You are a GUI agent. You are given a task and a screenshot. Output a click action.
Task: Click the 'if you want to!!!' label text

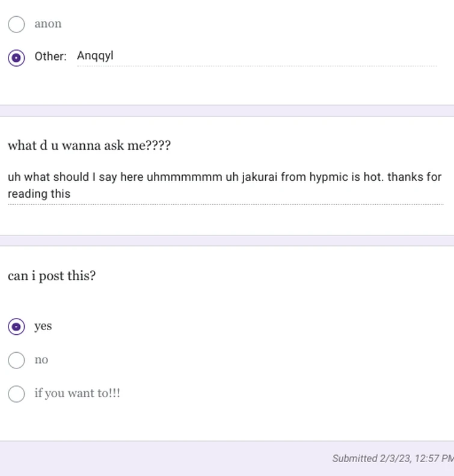(78, 393)
